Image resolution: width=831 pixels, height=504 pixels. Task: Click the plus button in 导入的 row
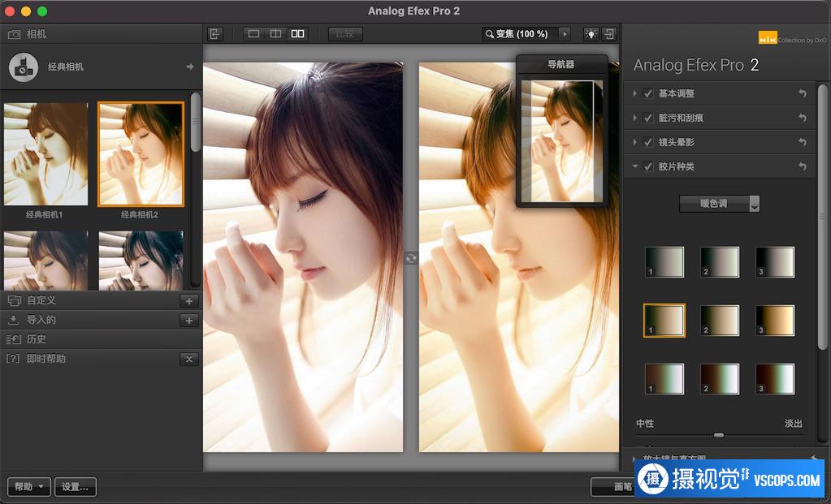[189, 321]
